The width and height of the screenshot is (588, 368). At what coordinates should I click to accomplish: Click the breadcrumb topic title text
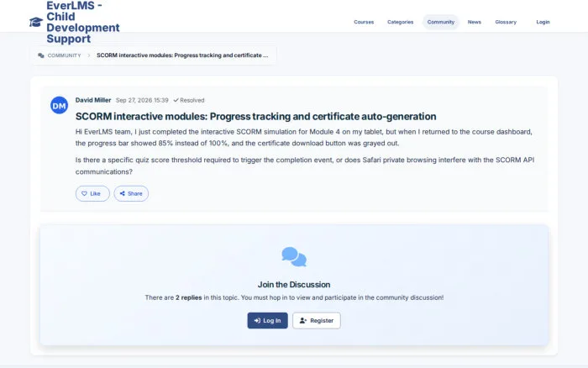tap(182, 55)
